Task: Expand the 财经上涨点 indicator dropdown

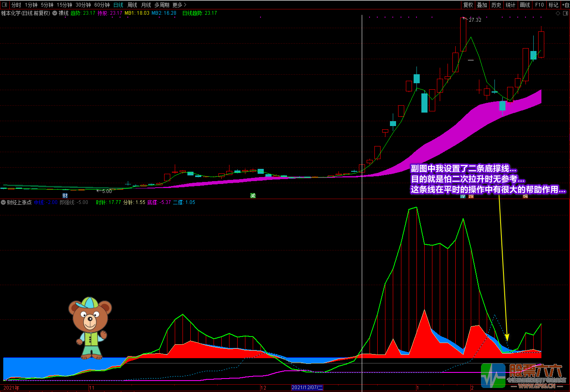Action: click(x=4, y=202)
